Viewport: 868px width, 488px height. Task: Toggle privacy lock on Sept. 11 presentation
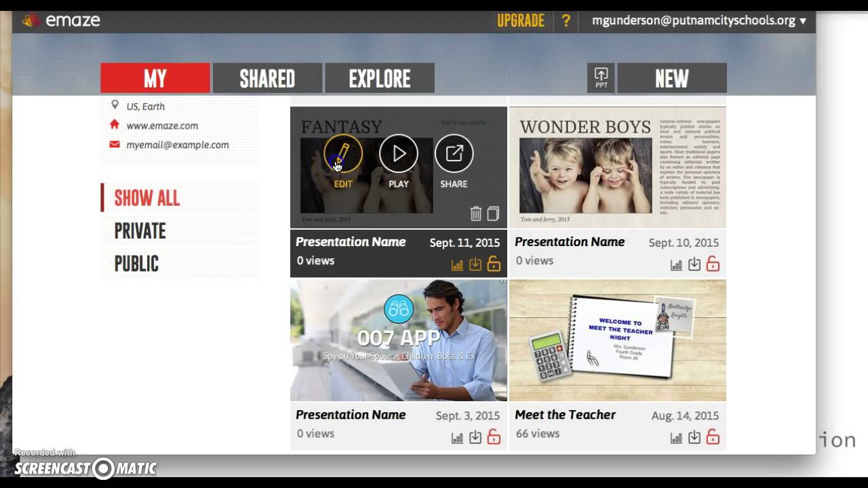[x=494, y=264]
